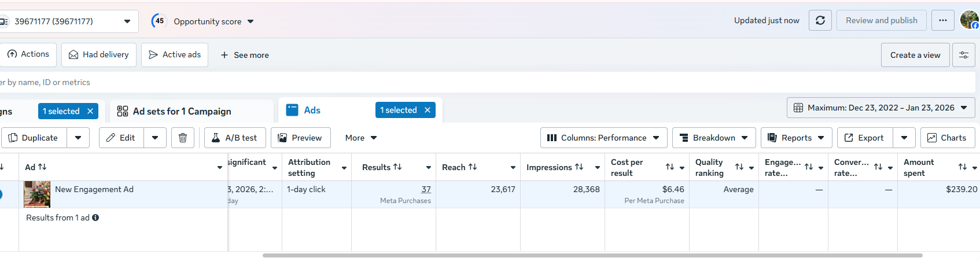Clear the campaigns 1 selected filter
Screen dimensions: 980x265
coord(90,111)
